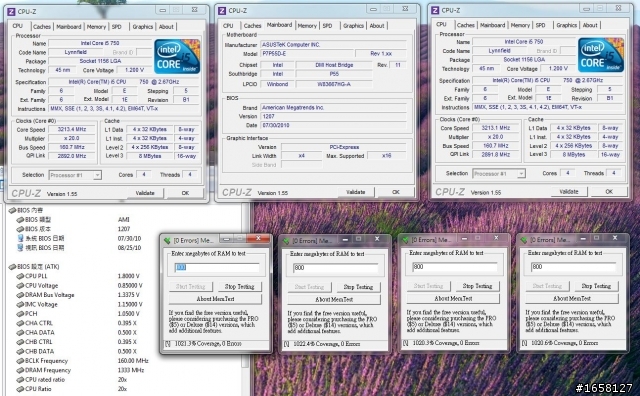Click the chip icon beside CHB CTRL
Viewport: 640px width, 396px height.
click(20, 342)
